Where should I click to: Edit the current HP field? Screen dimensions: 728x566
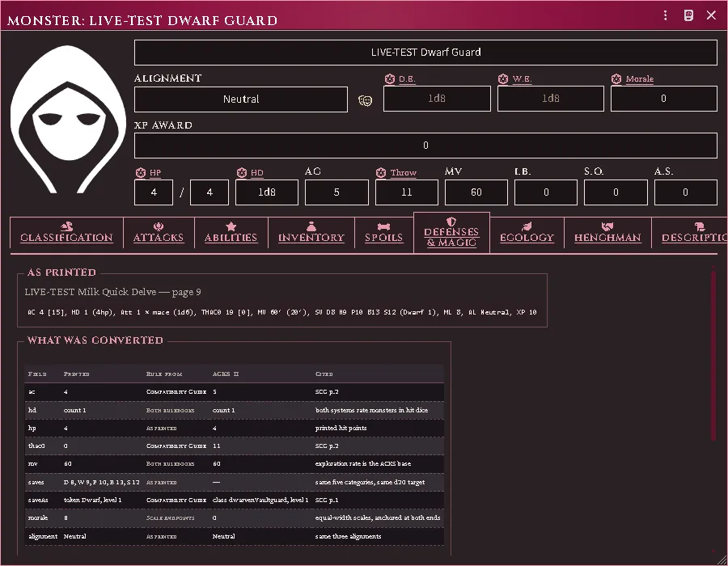pyautogui.click(x=154, y=192)
